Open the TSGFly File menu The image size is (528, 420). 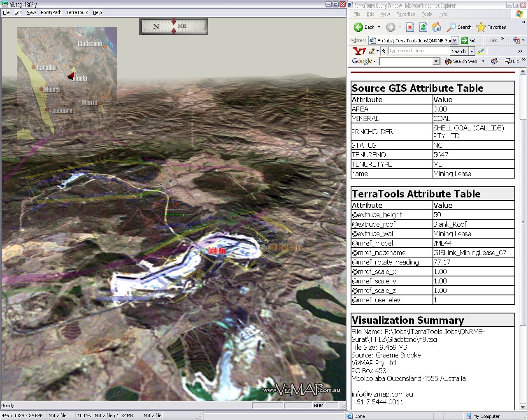point(6,12)
